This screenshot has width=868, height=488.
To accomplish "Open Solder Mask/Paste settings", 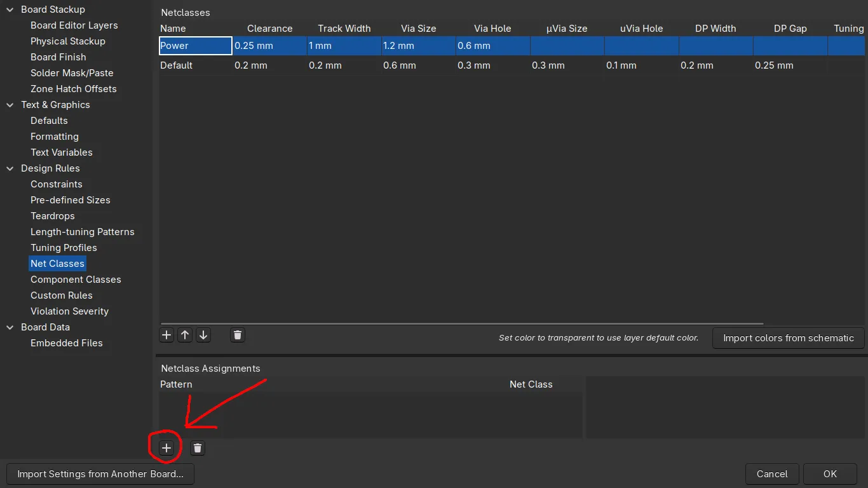I will pos(72,73).
